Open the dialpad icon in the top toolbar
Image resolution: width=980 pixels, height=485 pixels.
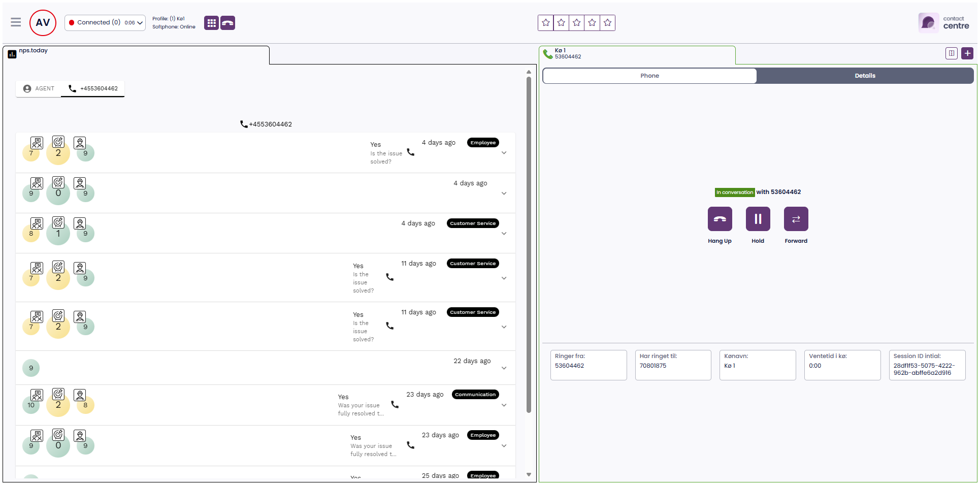coord(211,22)
